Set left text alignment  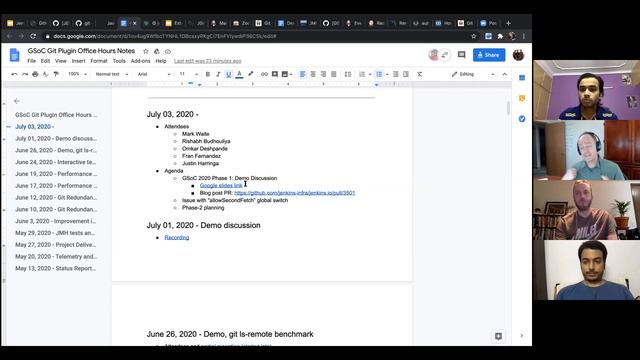[x=302, y=74]
